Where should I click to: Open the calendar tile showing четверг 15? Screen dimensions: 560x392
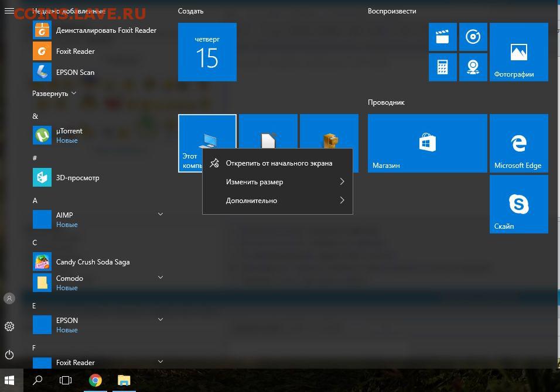pyautogui.click(x=207, y=52)
